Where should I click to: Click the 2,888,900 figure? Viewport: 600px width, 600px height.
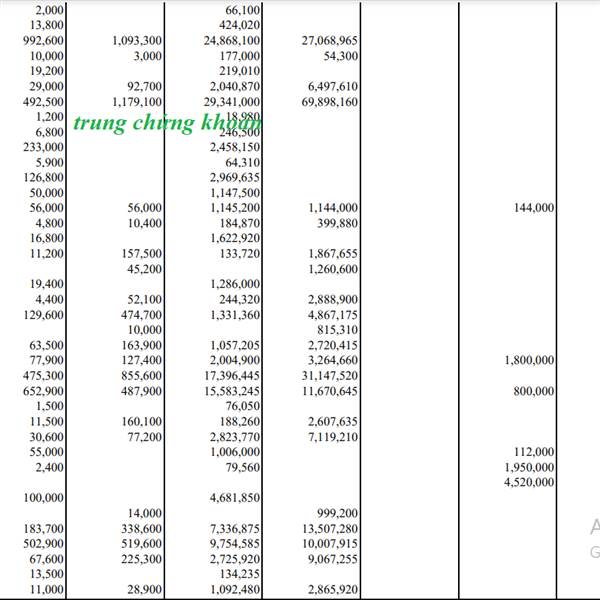(x=333, y=299)
